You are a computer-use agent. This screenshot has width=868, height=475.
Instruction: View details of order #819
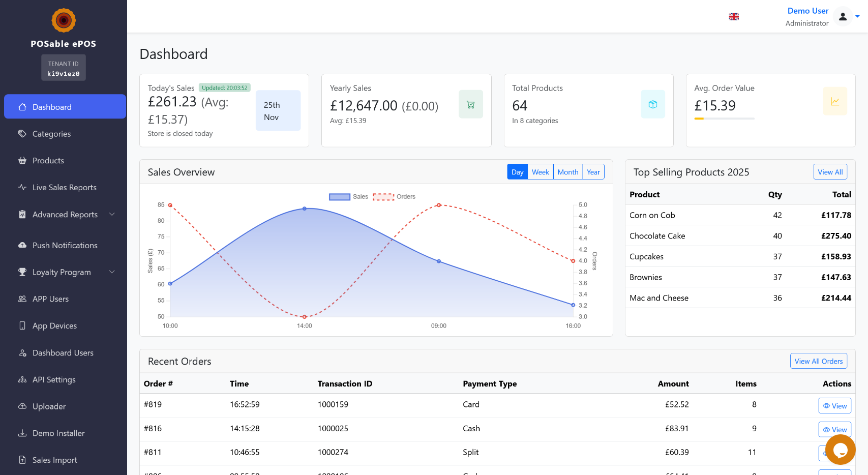pyautogui.click(x=834, y=406)
